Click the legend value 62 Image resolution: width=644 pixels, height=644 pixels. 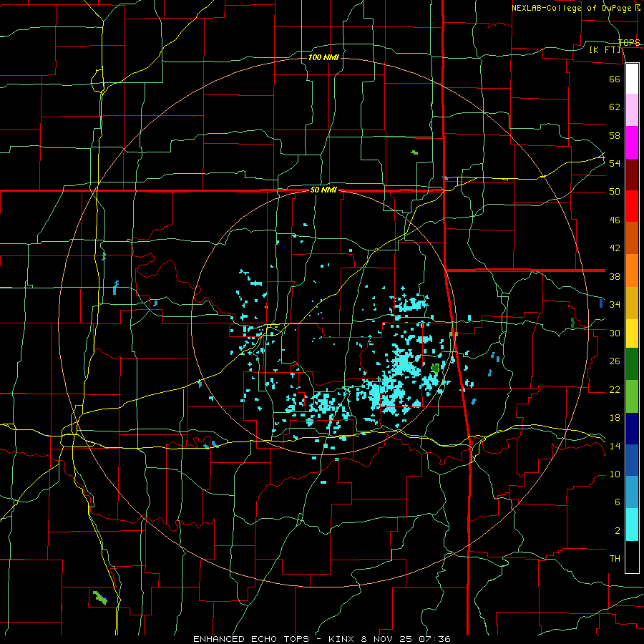[615, 107]
